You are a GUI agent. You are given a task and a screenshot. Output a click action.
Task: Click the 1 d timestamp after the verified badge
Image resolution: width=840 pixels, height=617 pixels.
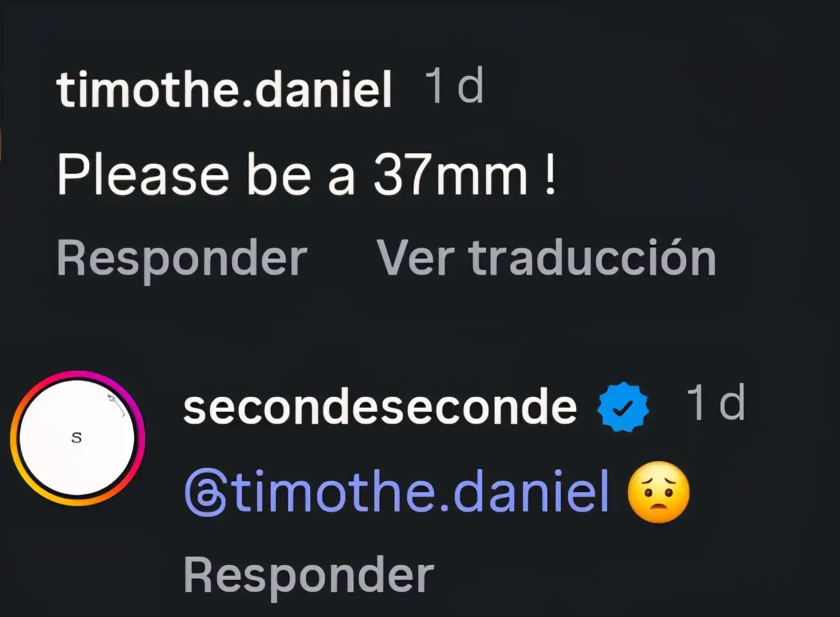(x=716, y=403)
